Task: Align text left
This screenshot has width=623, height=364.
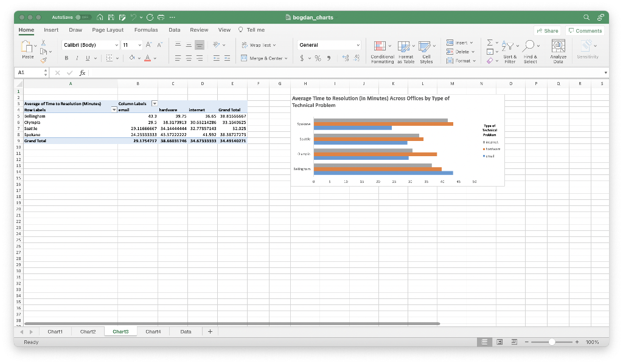Action: click(178, 58)
